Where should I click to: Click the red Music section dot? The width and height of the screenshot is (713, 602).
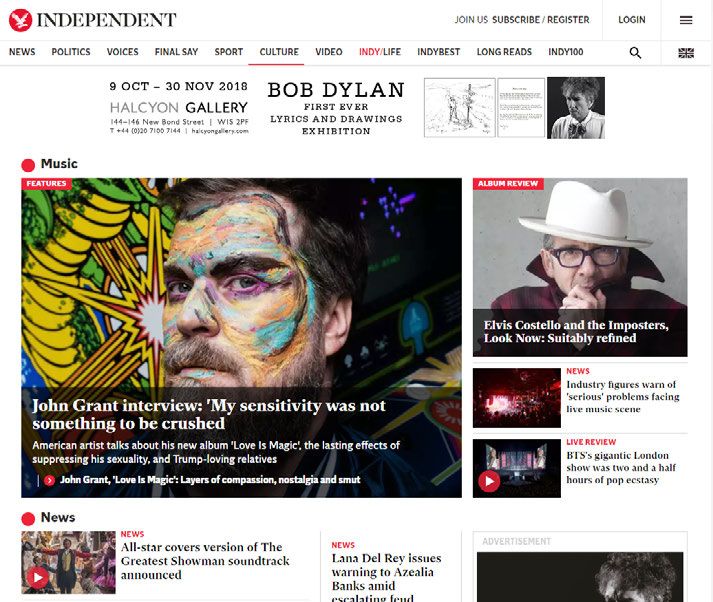click(x=28, y=165)
